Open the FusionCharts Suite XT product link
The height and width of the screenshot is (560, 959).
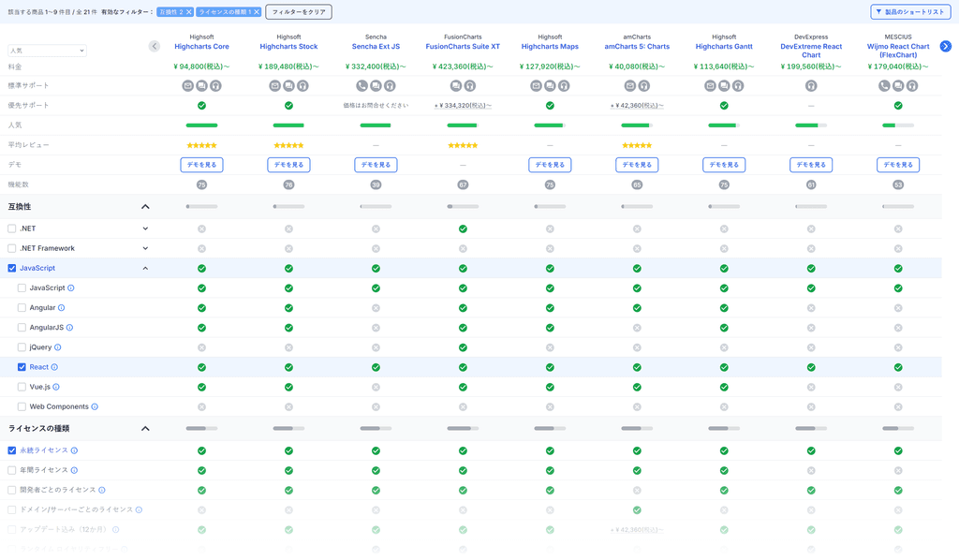463,47
